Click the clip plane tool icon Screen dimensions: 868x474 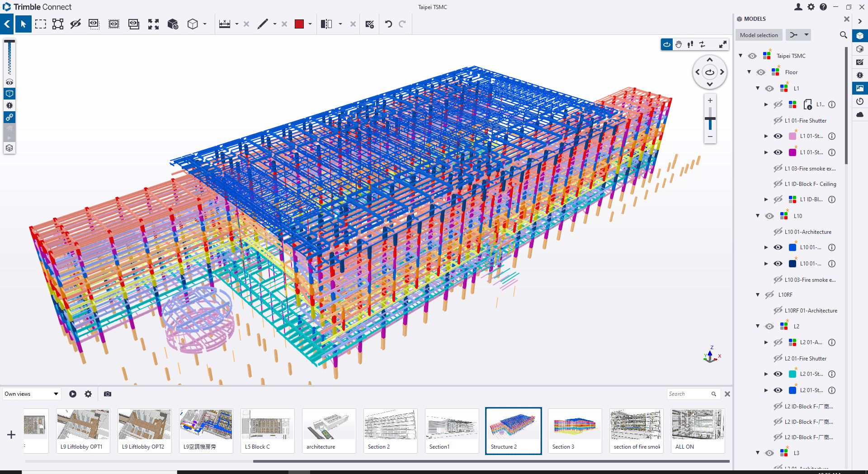tap(326, 24)
